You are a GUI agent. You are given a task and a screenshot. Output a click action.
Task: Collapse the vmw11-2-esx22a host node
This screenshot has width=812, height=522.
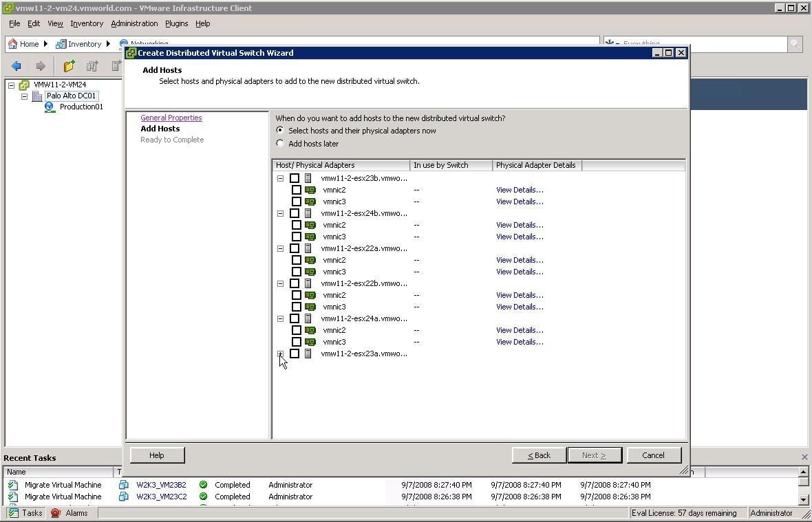pyautogui.click(x=280, y=248)
